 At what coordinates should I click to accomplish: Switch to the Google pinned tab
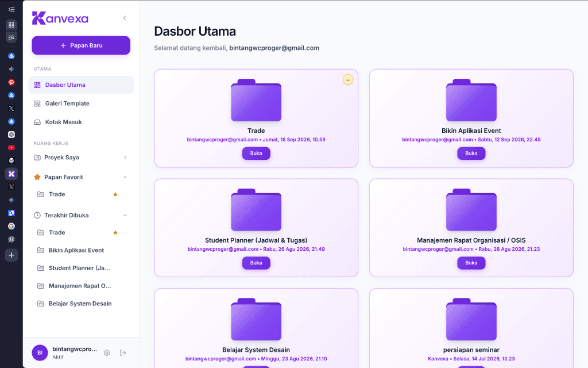pos(11,226)
